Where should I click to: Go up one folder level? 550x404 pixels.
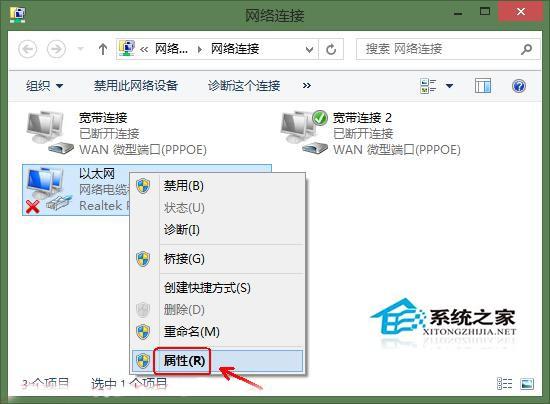tap(102, 49)
